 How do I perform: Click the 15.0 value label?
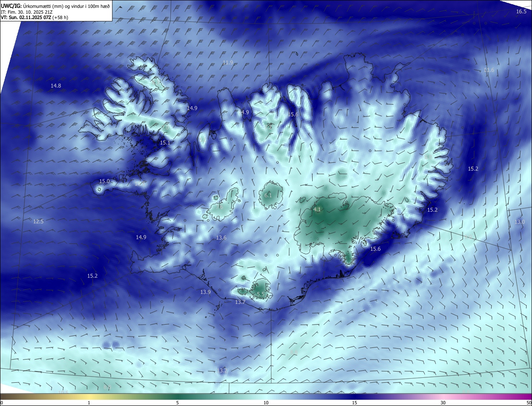point(104,181)
